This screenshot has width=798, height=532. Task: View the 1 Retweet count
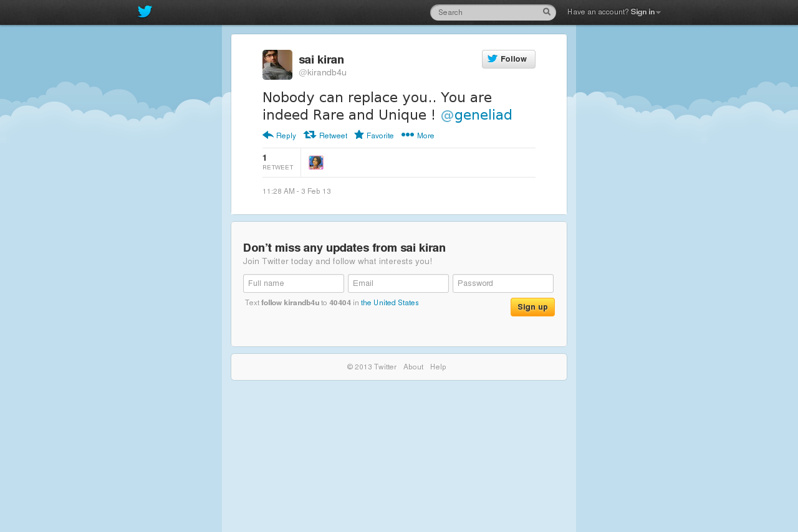click(278, 162)
